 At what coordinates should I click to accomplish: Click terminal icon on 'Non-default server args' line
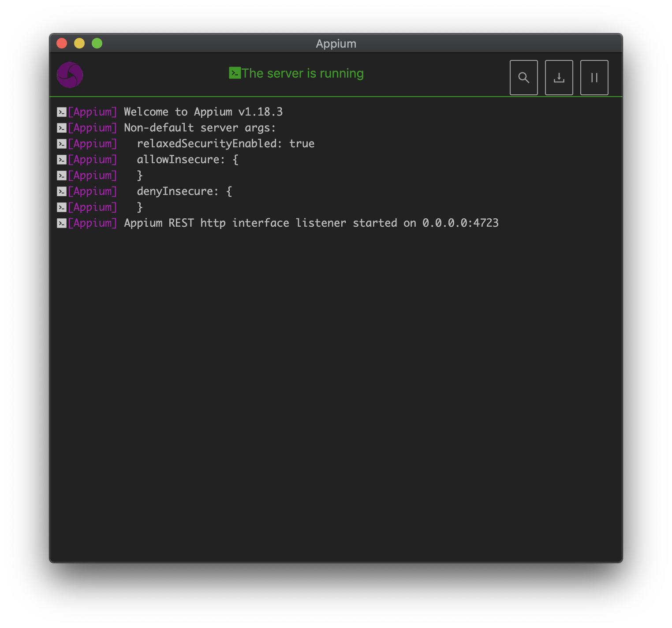pyautogui.click(x=62, y=128)
